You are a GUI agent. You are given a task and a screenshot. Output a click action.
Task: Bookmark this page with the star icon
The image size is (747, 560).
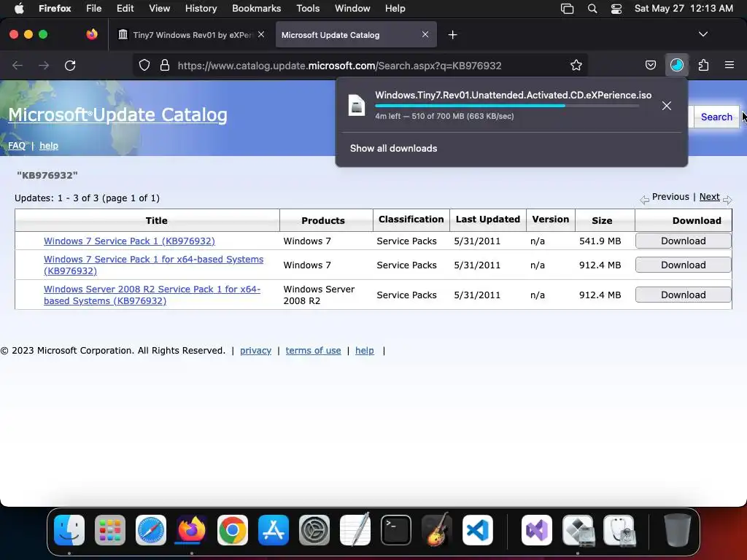pos(576,65)
